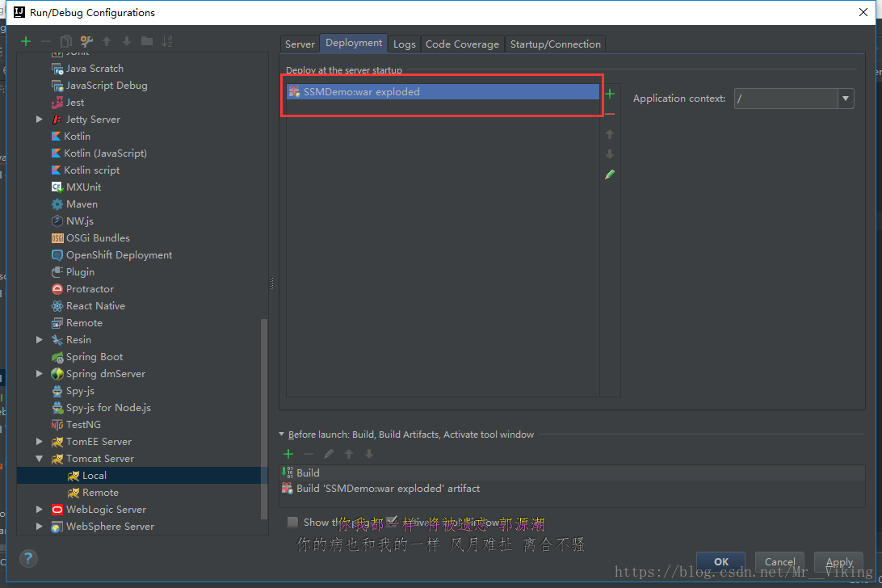This screenshot has width=882, height=588.
Task: Move configuration up arrow in left toolbar
Action: tap(107, 41)
